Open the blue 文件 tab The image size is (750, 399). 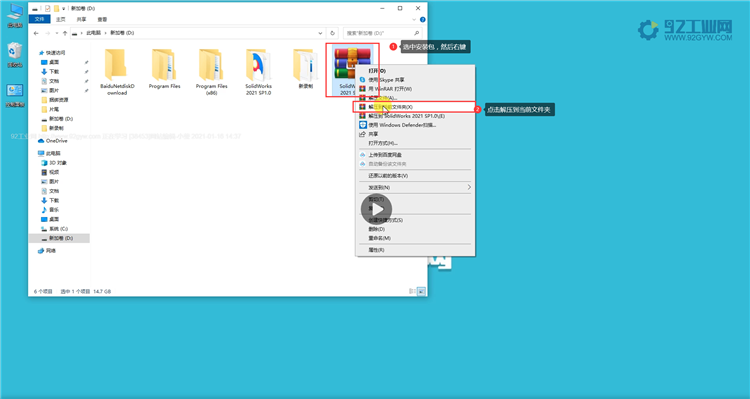[x=40, y=19]
